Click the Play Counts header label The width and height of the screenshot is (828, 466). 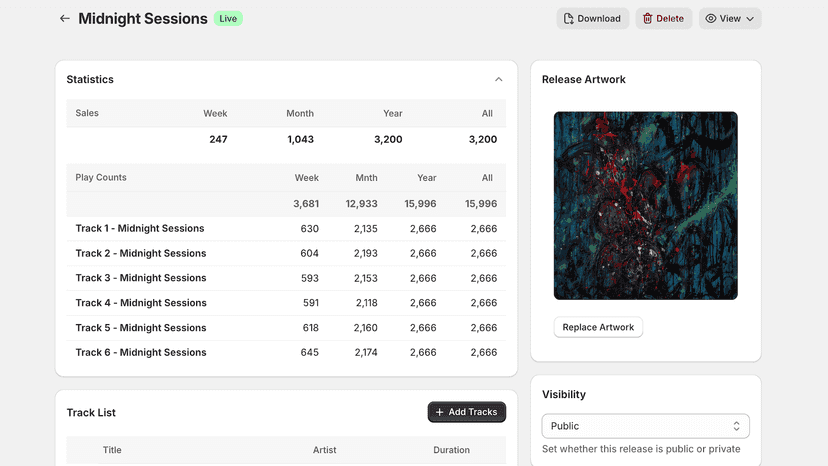[101, 178]
